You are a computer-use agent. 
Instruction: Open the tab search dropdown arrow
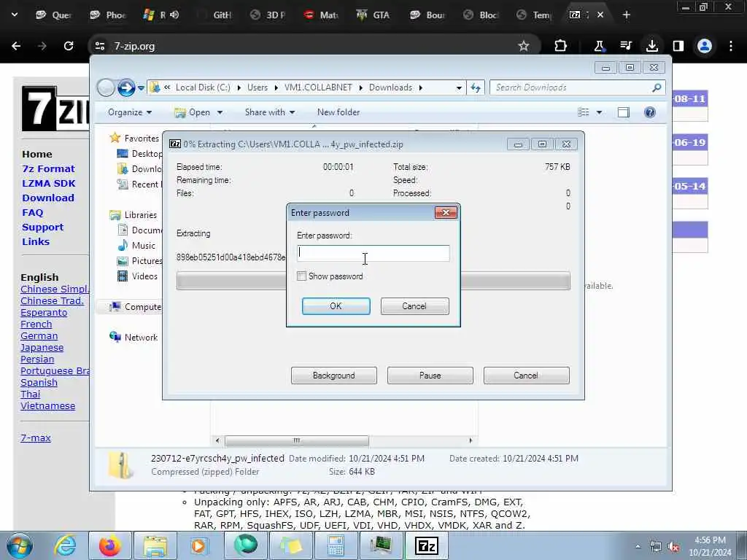(x=15, y=15)
